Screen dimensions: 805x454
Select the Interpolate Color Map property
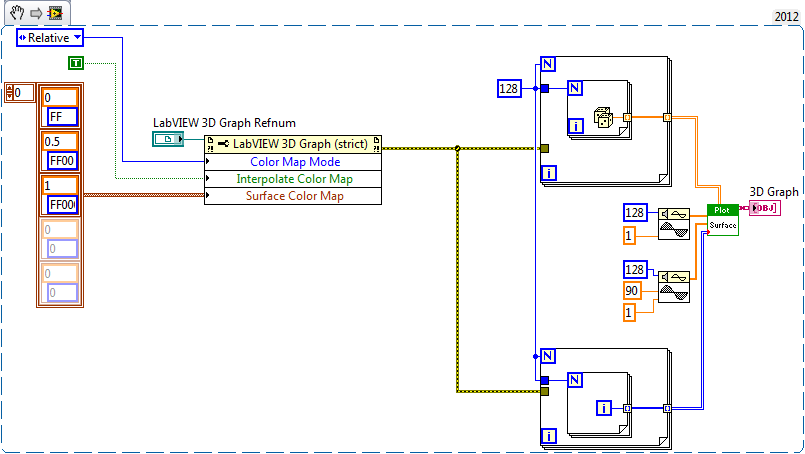294,179
